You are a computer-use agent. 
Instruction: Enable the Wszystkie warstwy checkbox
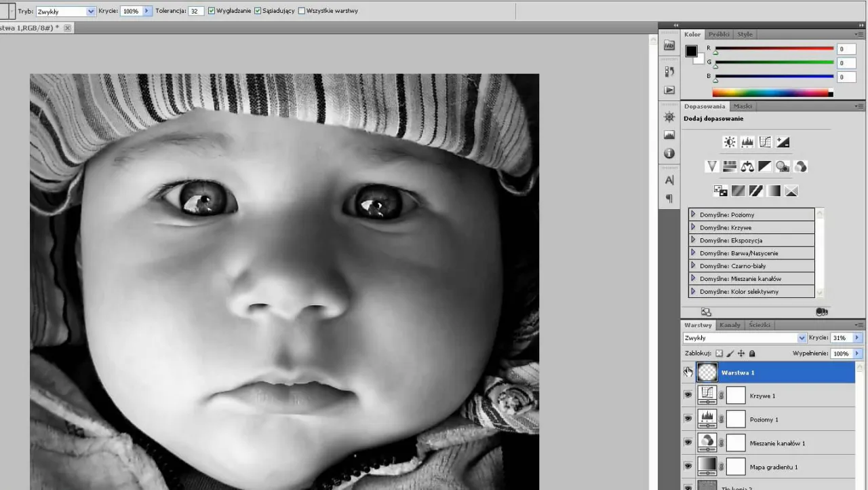pyautogui.click(x=302, y=12)
